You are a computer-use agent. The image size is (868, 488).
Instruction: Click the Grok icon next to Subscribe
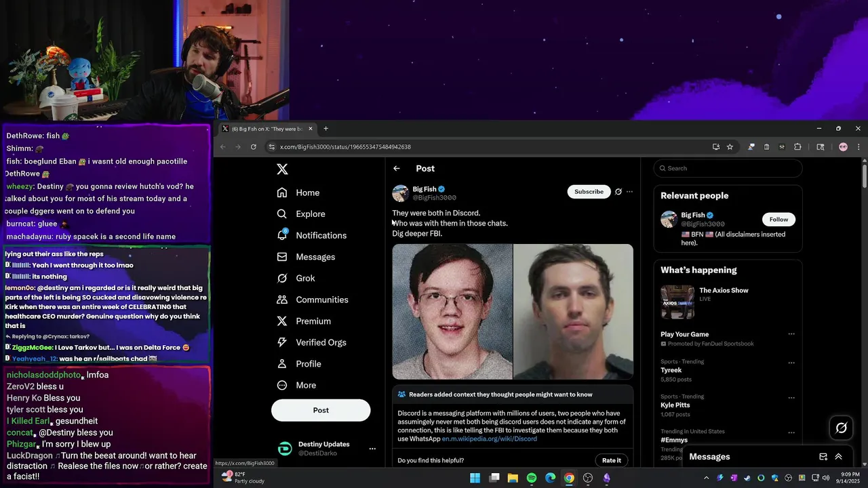pos(618,192)
